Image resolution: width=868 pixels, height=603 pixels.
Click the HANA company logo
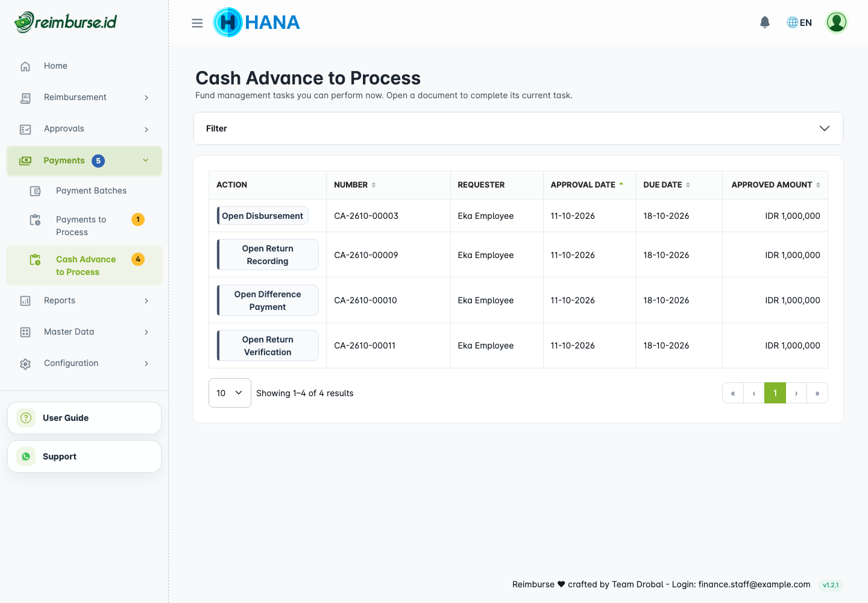tap(257, 22)
